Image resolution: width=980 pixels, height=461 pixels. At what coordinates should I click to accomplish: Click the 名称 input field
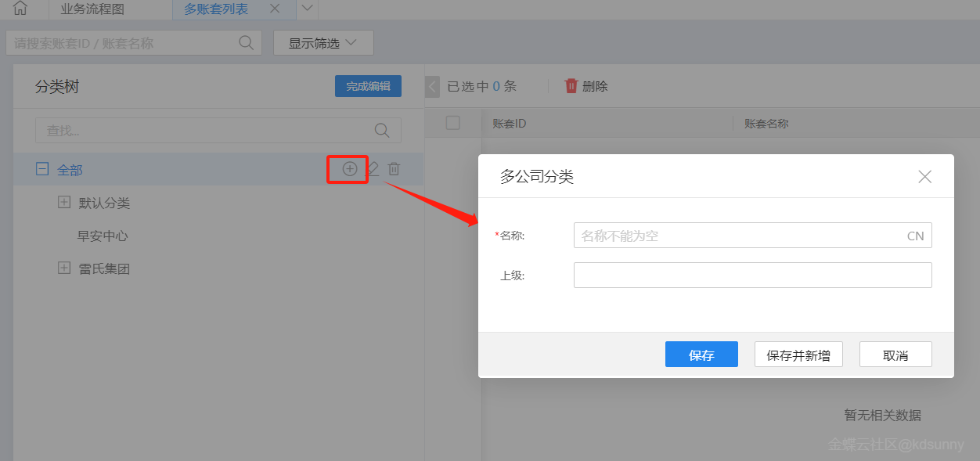tap(740, 236)
